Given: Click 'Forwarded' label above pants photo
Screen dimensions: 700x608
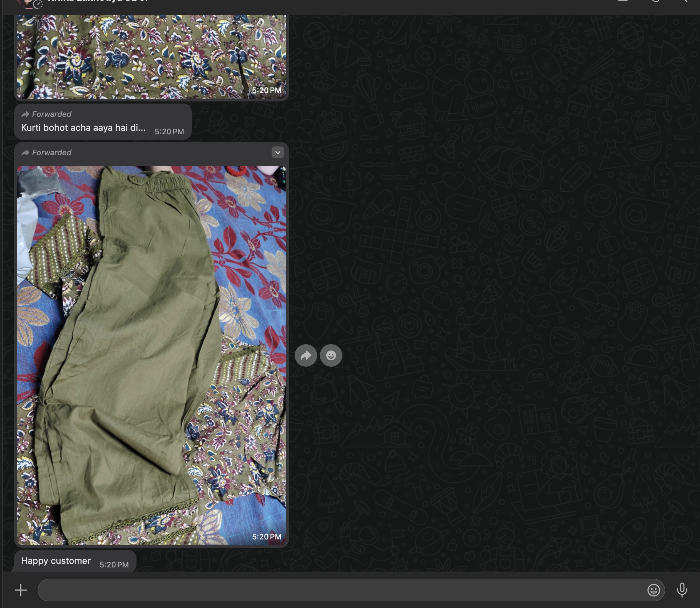Looking at the screenshot, I should (51, 153).
